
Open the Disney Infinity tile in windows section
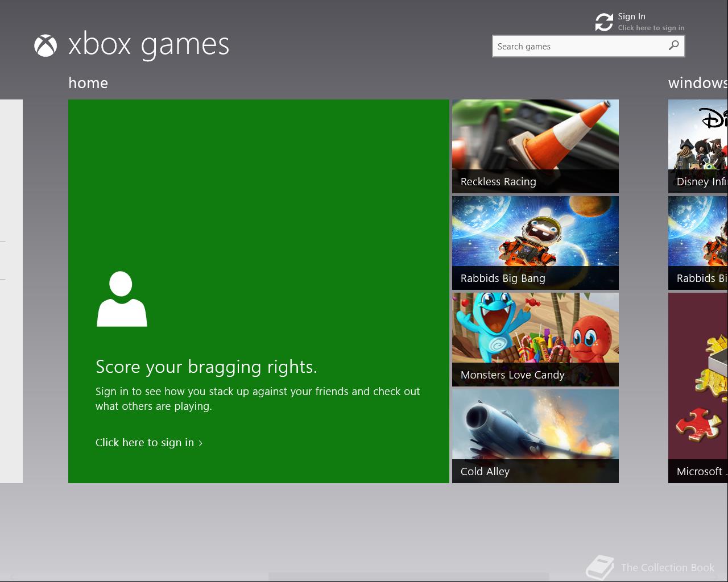coord(698,146)
